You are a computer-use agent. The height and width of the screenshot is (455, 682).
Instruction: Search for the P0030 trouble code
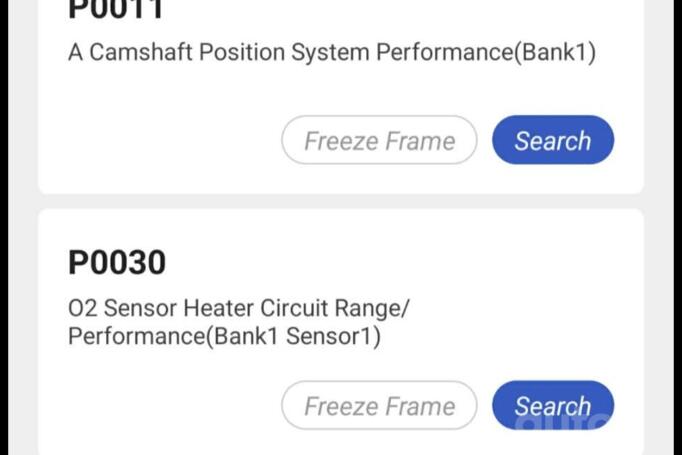552,406
